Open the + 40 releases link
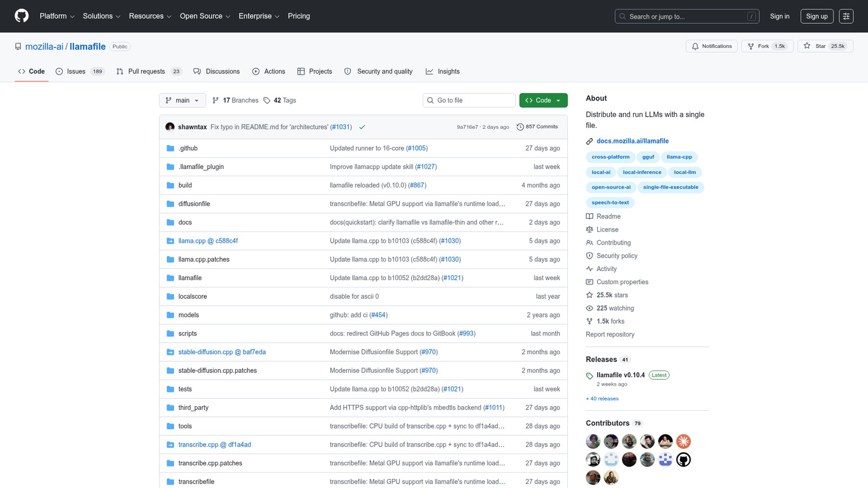 coord(602,399)
